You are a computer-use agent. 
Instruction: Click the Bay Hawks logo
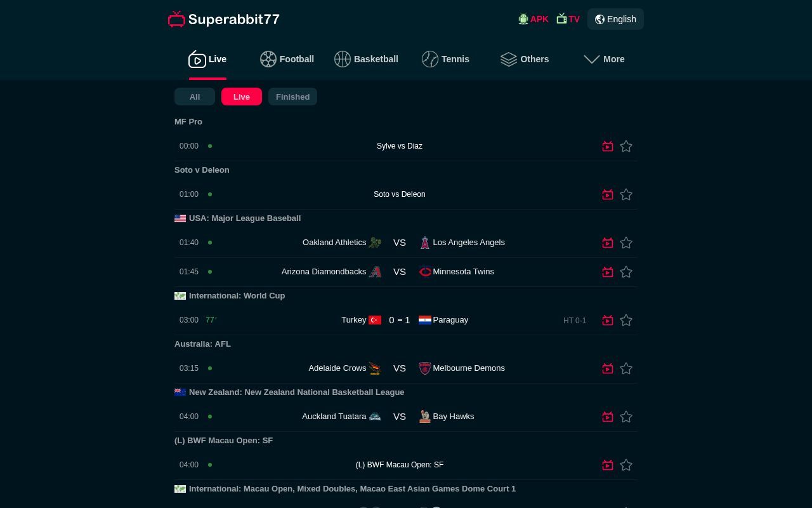pyautogui.click(x=425, y=417)
